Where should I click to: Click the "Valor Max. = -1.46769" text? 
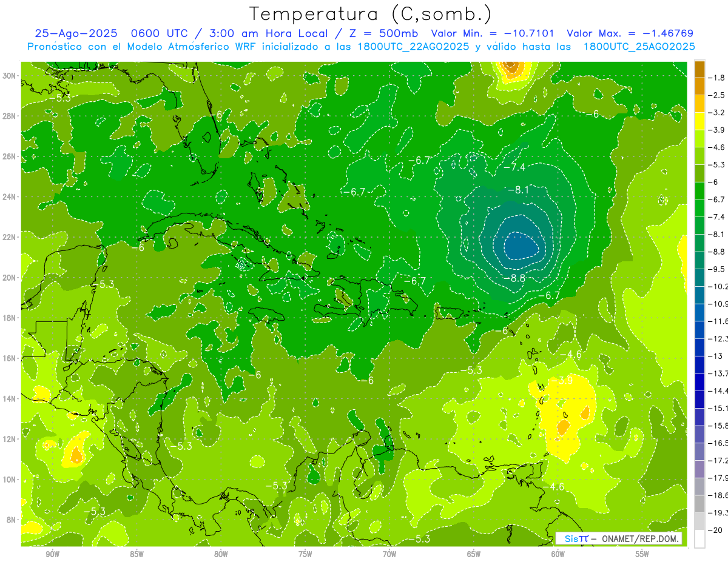630,34
